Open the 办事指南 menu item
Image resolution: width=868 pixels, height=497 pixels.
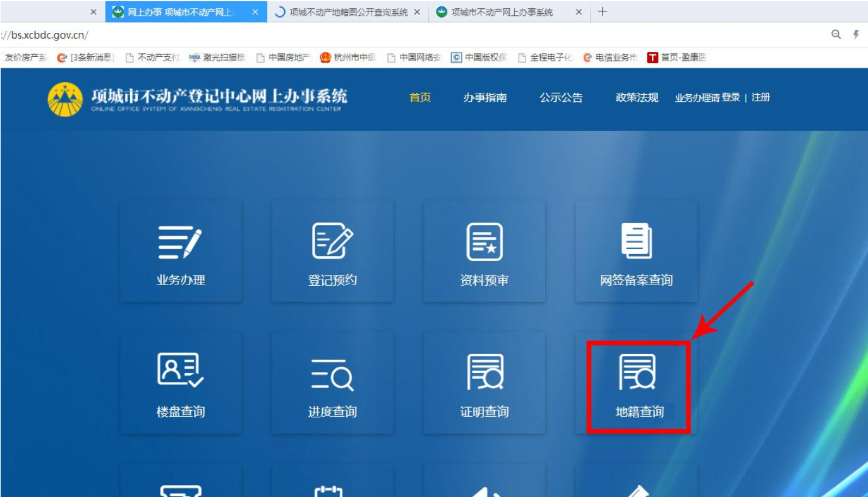click(x=485, y=98)
